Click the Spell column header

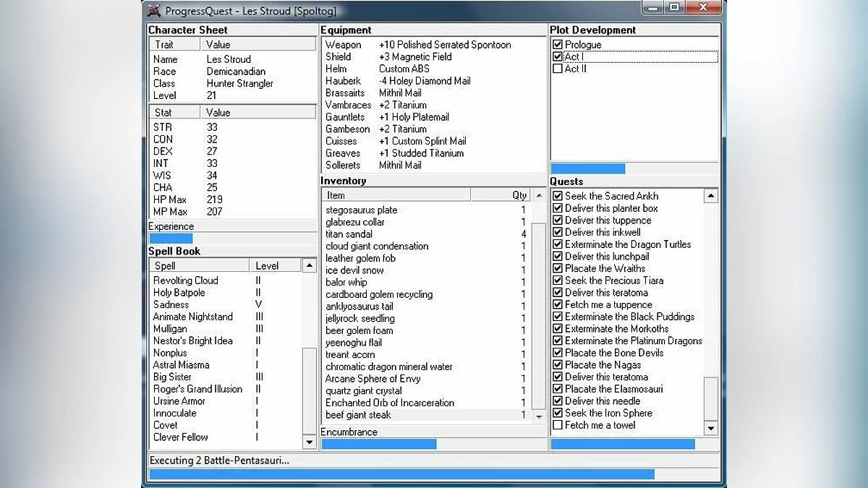[x=200, y=266]
